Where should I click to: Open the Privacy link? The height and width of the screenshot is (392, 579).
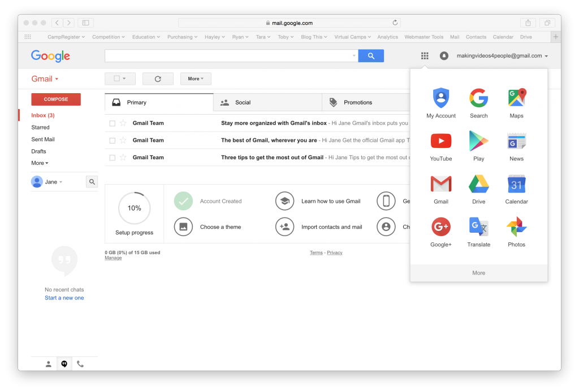click(335, 252)
